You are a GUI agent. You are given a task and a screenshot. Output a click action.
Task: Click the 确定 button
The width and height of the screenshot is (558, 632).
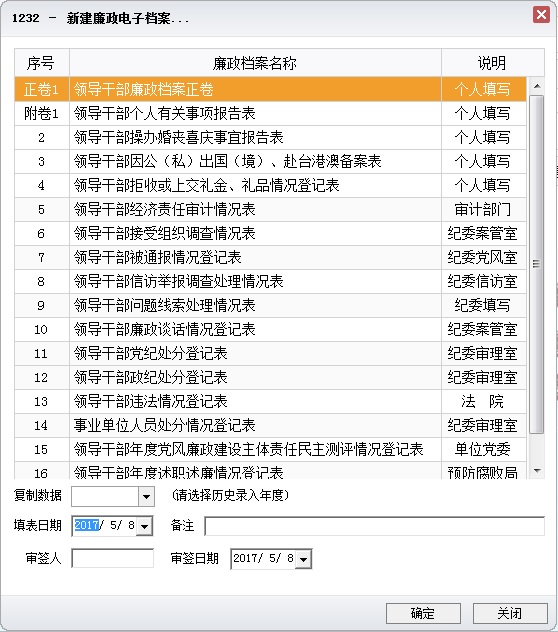[x=423, y=613]
